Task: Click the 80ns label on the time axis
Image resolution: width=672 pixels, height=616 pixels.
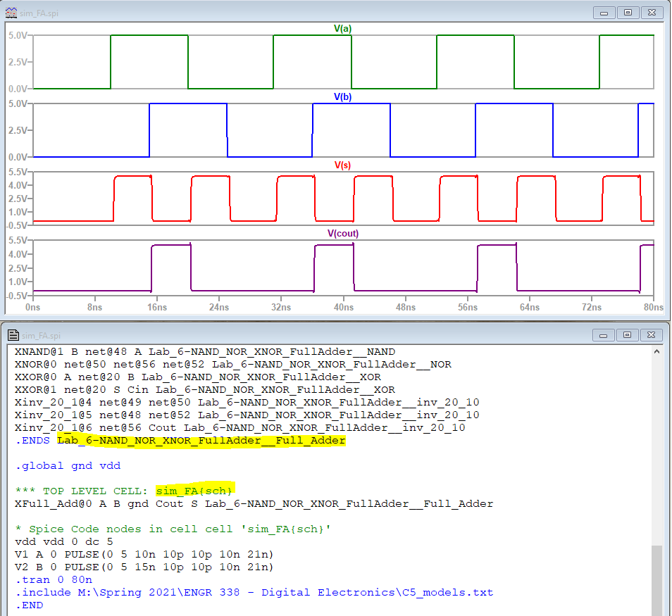Action: [x=654, y=307]
